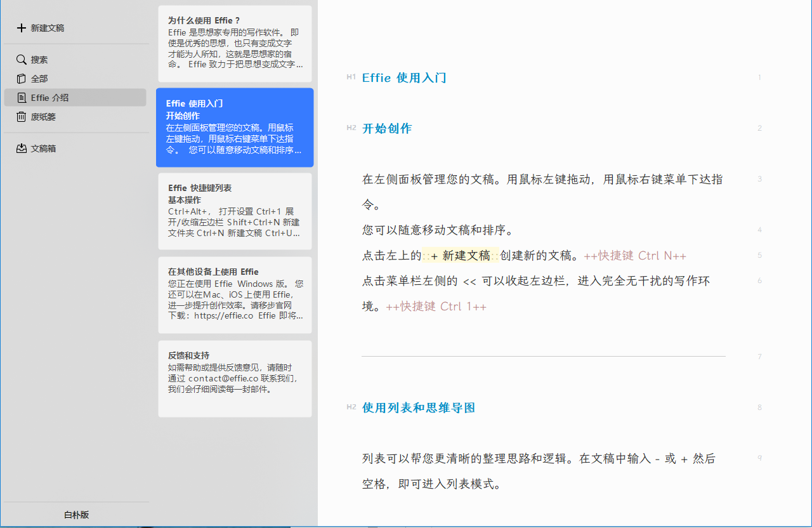Switch to the Effie 使用入门 document
Image resolution: width=812 pixels, height=528 pixels.
(x=235, y=127)
